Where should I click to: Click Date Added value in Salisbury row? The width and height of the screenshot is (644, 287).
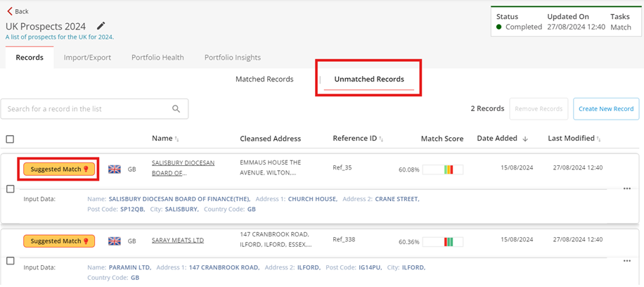(x=517, y=167)
